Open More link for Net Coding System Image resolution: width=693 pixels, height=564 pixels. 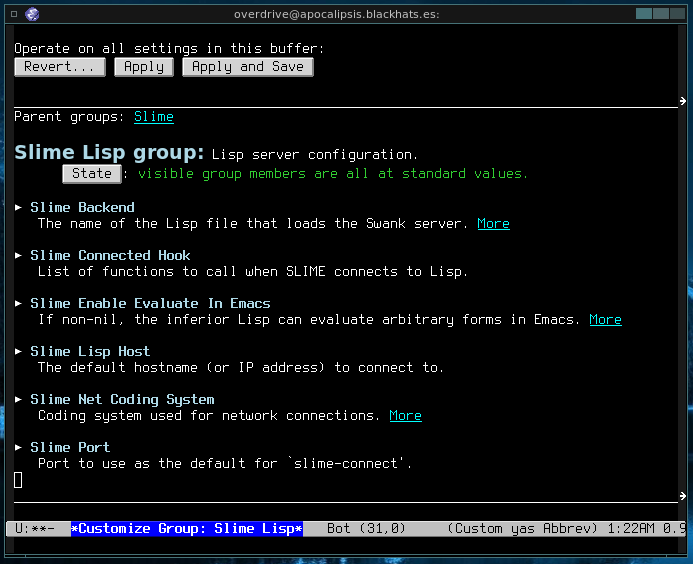[x=405, y=415]
